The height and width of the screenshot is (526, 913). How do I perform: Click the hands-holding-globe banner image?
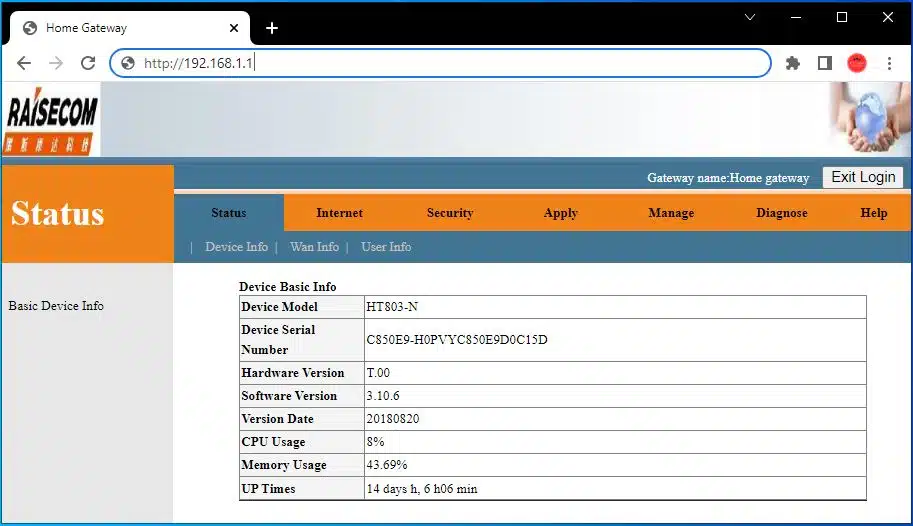click(x=869, y=118)
